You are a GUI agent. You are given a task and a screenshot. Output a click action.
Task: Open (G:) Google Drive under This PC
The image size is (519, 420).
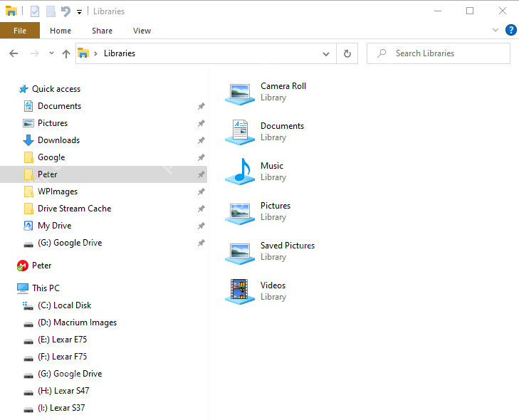coord(70,374)
